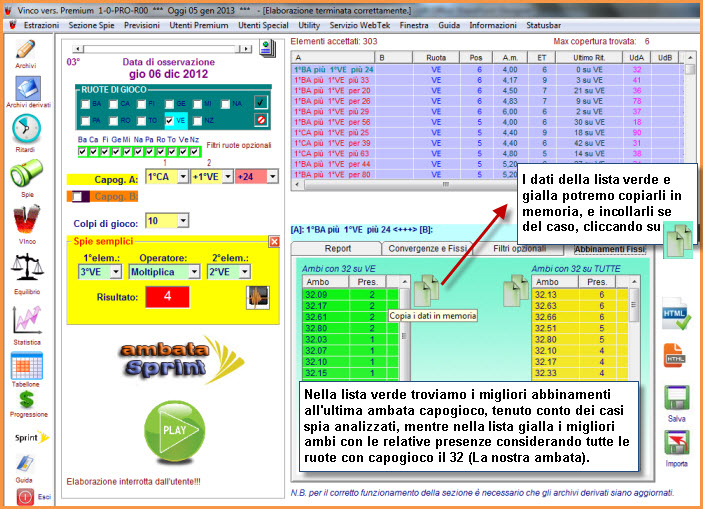Open the Previsioni menu
The width and height of the screenshot is (703, 509).
[x=142, y=26]
